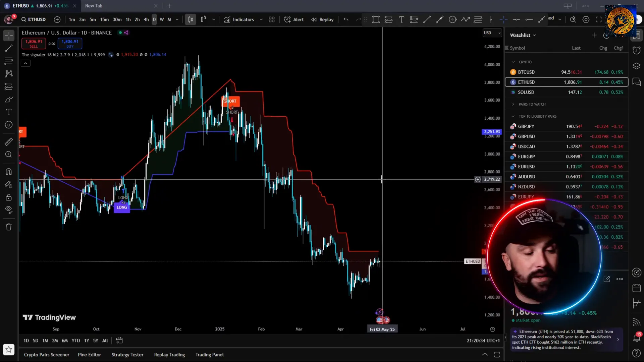Open the Alerts clock panel icon
644x362 pixels.
click(636, 51)
